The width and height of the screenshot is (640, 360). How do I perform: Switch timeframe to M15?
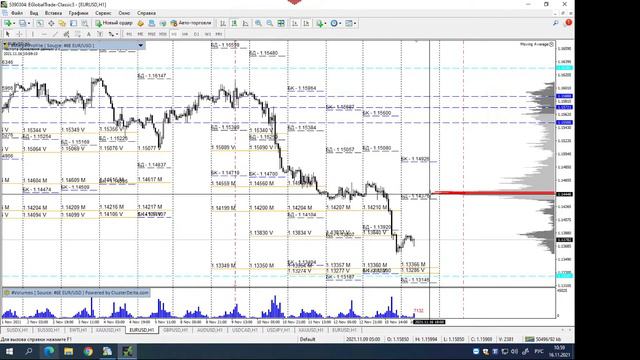[x=151, y=34]
